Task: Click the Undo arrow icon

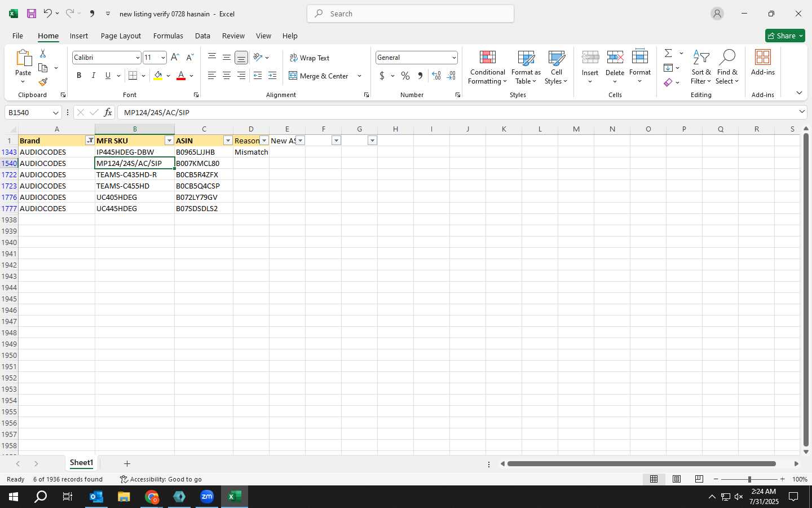Action: click(48, 14)
